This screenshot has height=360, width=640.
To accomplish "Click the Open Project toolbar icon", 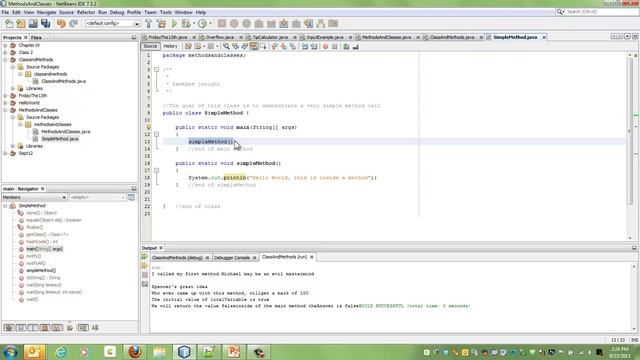I will (33, 24).
